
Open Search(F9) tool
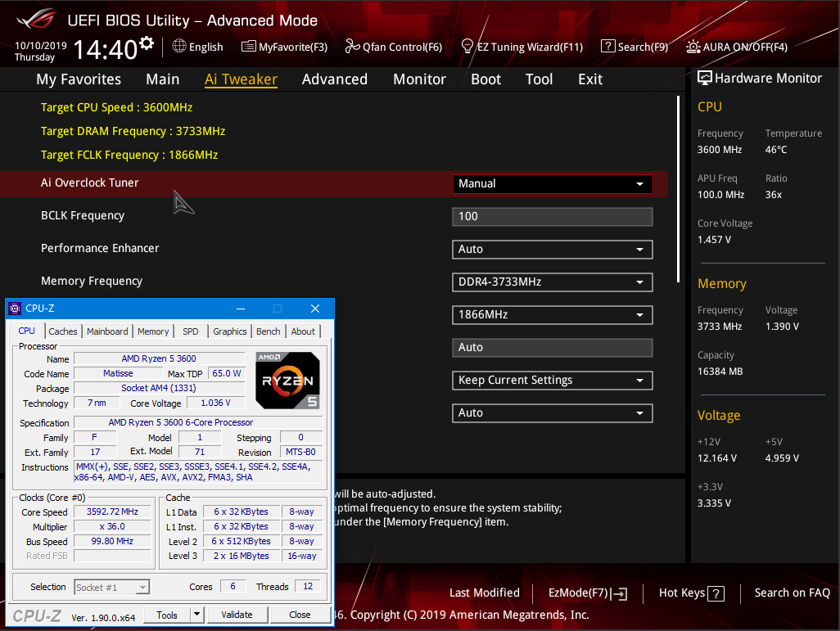coord(635,47)
